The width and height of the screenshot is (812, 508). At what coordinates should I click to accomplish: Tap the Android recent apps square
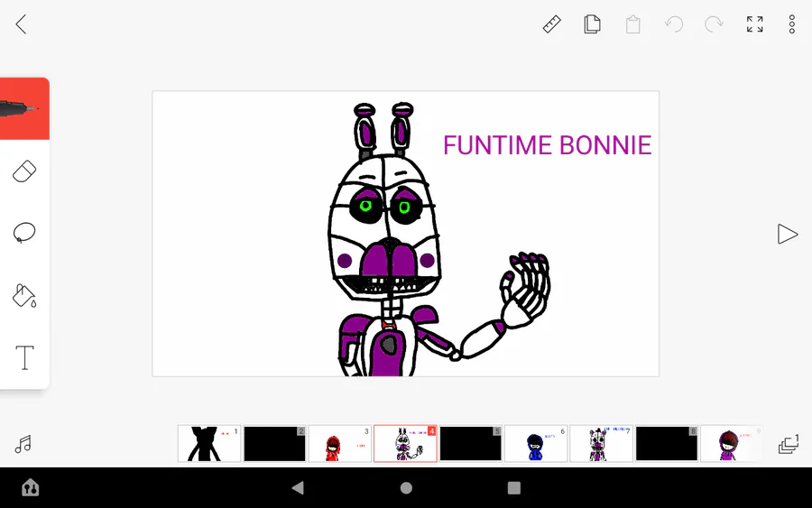(513, 487)
